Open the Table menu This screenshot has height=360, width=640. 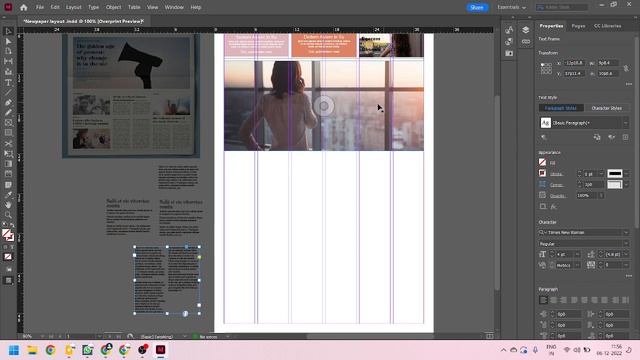tap(134, 7)
